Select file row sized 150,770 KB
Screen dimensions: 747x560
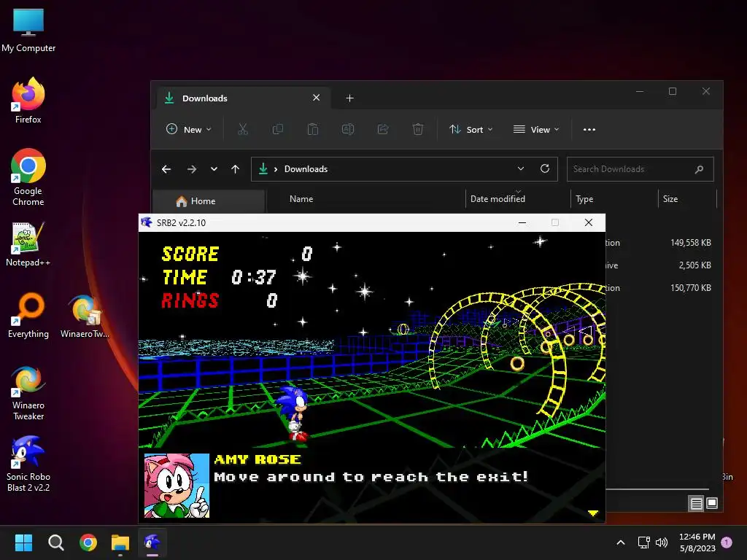coord(661,287)
